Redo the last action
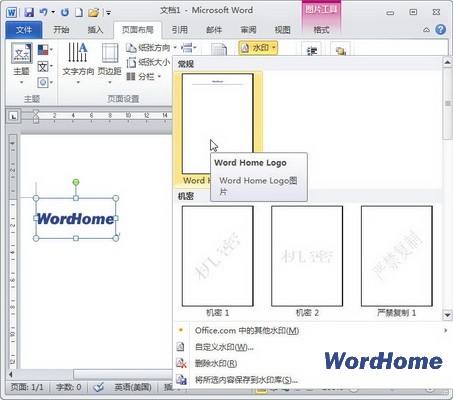This screenshot has width=453, height=400. 65,13
